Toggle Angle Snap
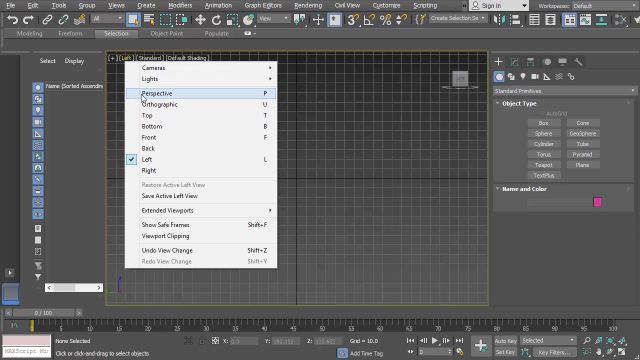The image size is (640, 360). (369, 19)
